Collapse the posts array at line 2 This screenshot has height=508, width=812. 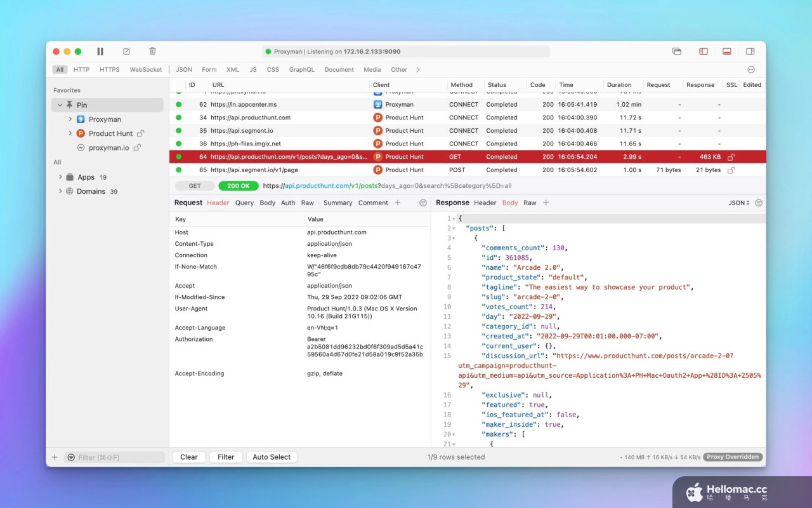click(x=454, y=229)
